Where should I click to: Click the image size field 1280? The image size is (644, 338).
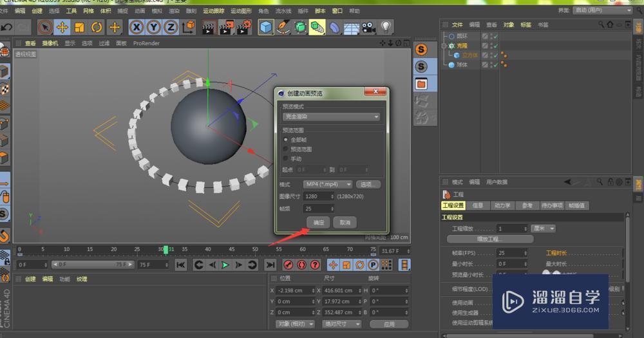318,197
